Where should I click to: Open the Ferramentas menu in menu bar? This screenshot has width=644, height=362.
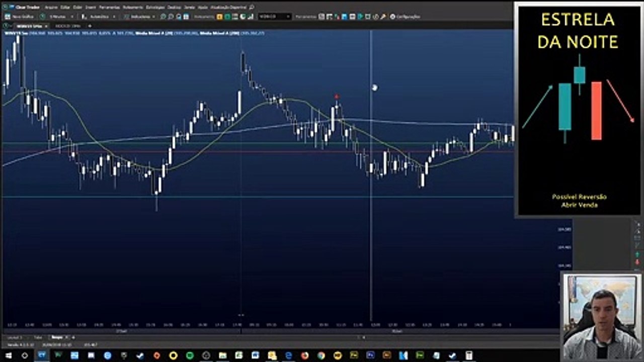click(109, 8)
